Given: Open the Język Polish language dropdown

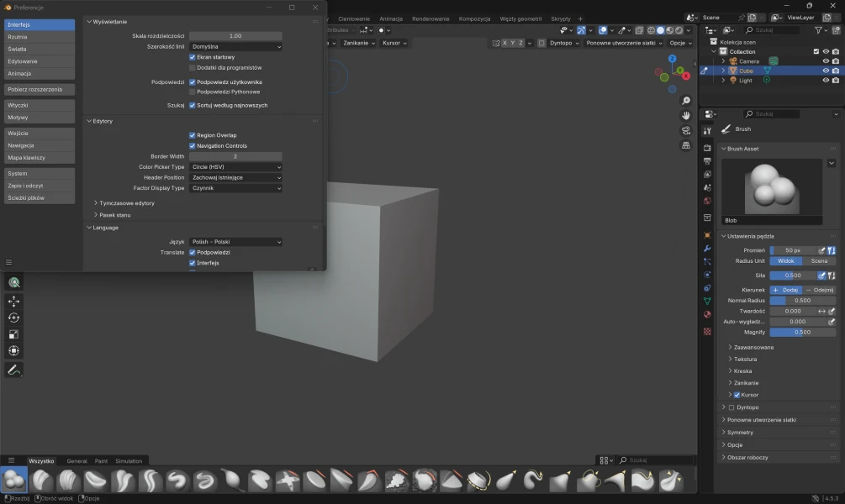Looking at the screenshot, I should click(x=235, y=242).
